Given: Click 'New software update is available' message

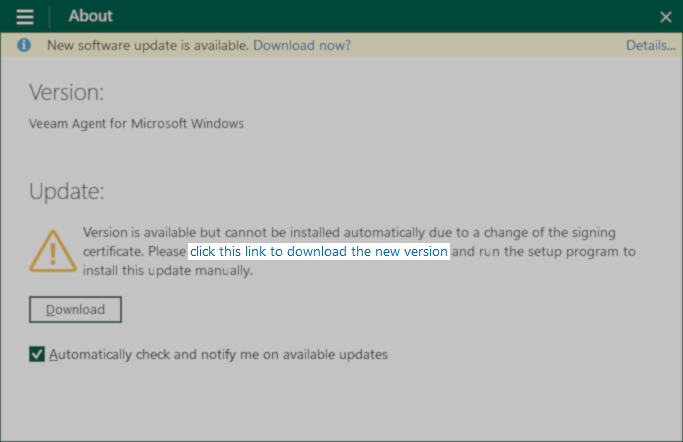Looking at the screenshot, I should coord(148,45).
